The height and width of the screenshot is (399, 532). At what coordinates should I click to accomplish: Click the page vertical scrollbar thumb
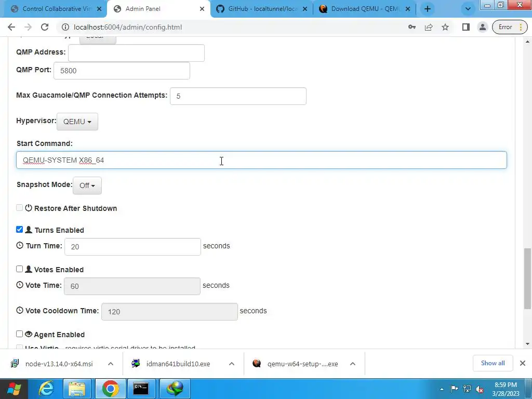point(527,278)
